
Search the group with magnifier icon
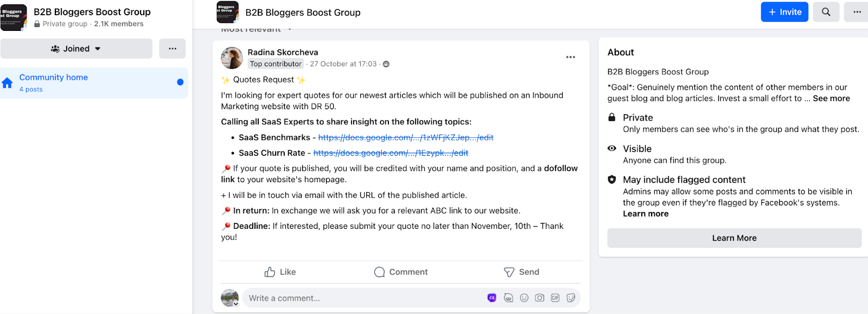[x=826, y=12]
